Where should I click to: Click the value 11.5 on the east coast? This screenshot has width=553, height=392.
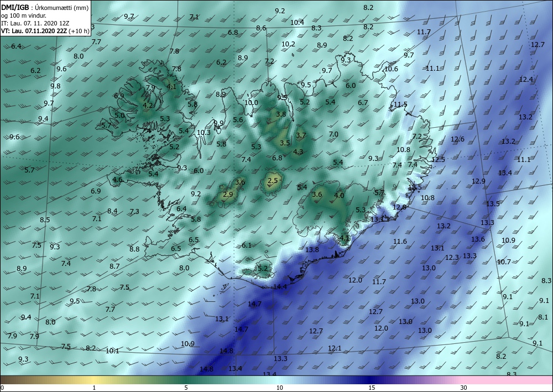[400, 104]
